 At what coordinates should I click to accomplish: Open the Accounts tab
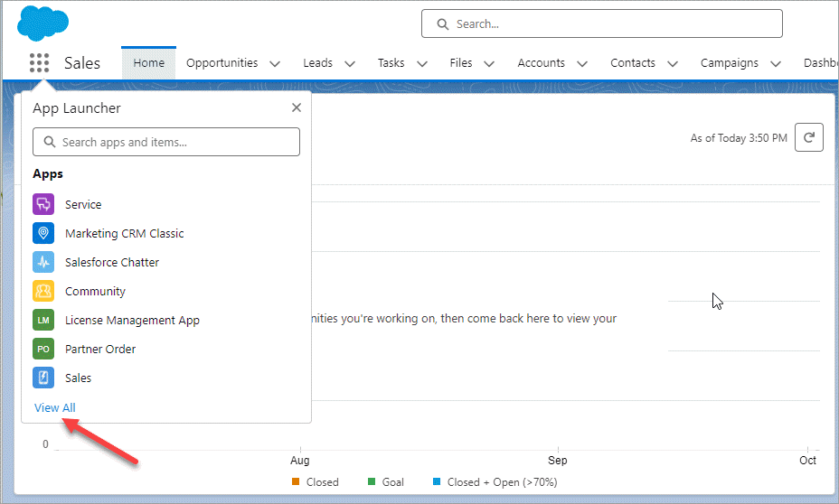541,62
